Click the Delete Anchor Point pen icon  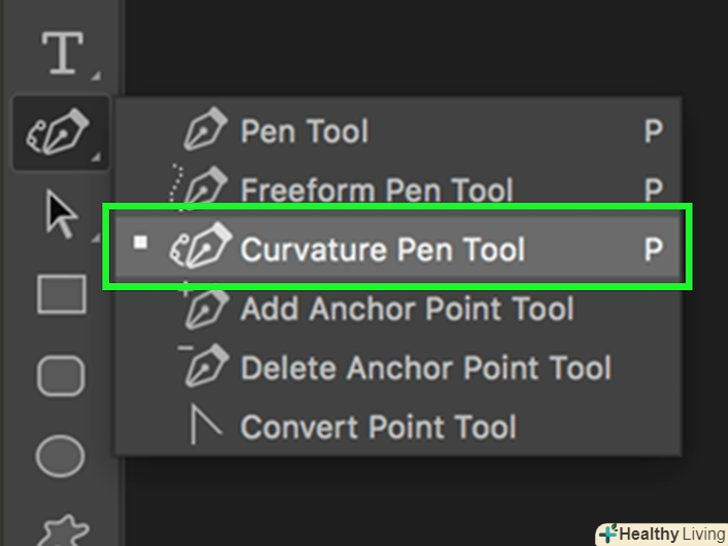(205, 367)
